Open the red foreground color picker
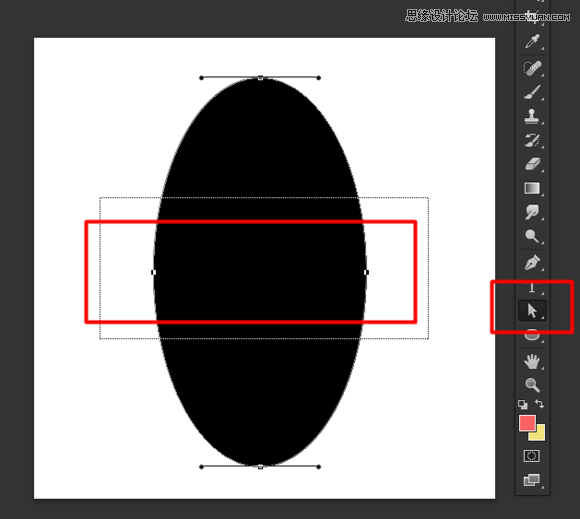The image size is (580, 519). [x=527, y=423]
